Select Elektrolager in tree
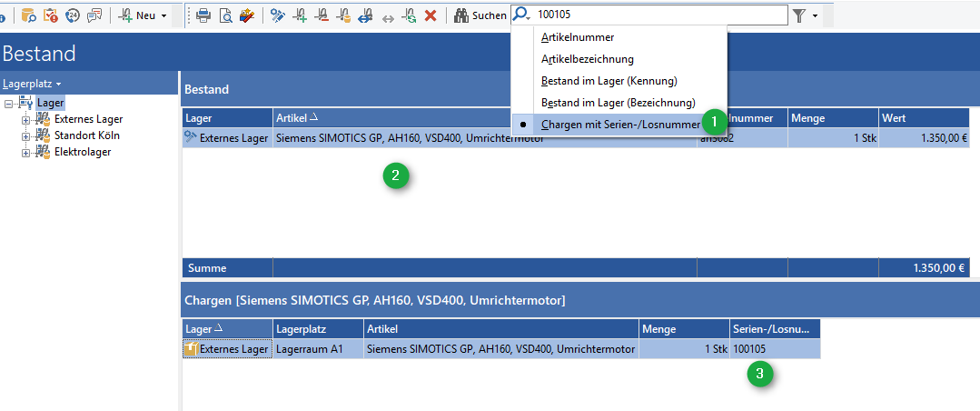Screen dimensions: 980x411 83,151
